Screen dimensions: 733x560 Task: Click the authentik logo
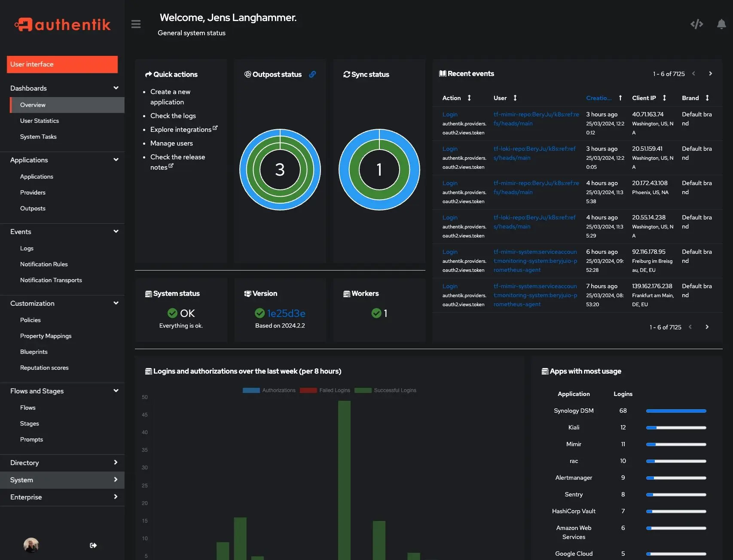click(x=63, y=24)
